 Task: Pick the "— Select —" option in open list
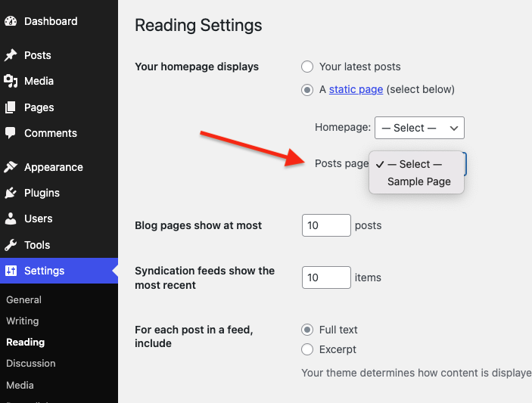[416, 164]
